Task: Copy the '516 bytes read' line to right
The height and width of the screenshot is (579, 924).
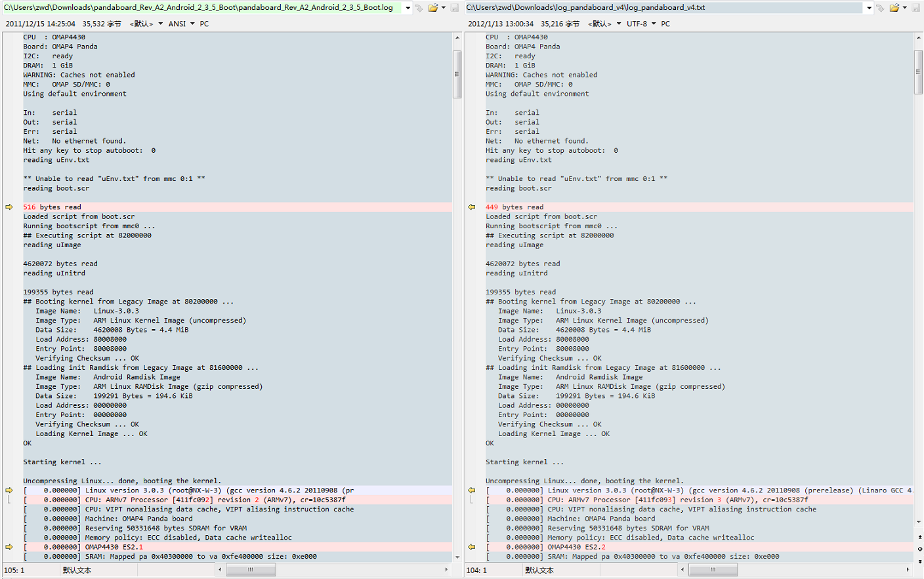Action: tap(9, 207)
